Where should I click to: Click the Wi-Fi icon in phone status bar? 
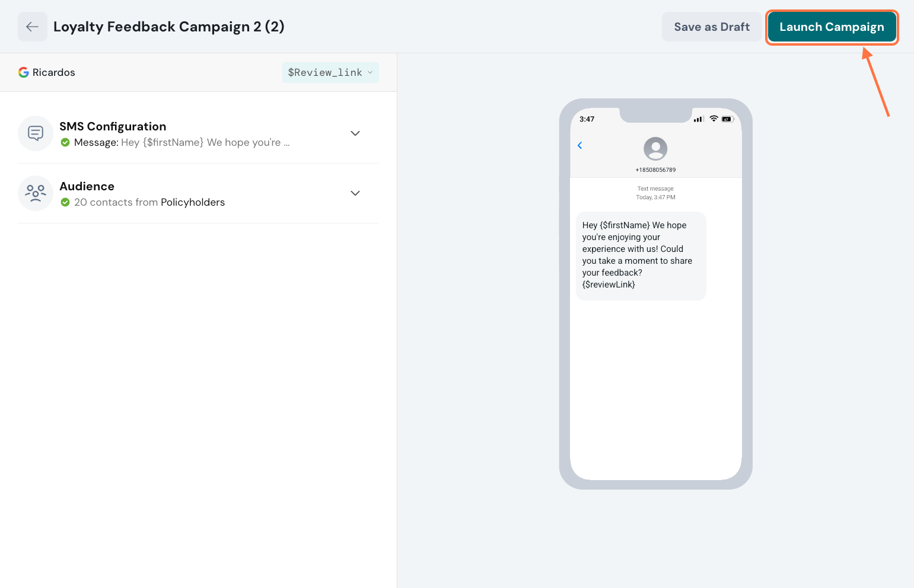(x=713, y=119)
